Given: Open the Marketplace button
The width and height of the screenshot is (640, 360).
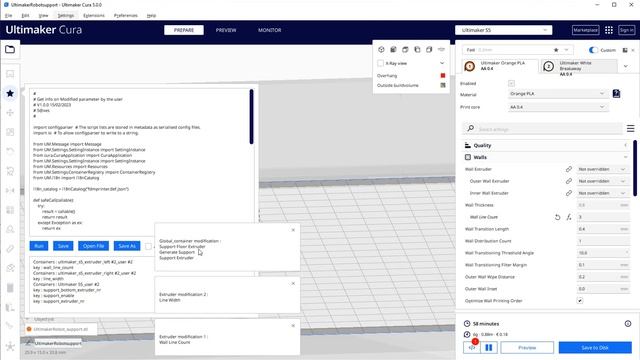Looking at the screenshot, I should [x=585, y=30].
